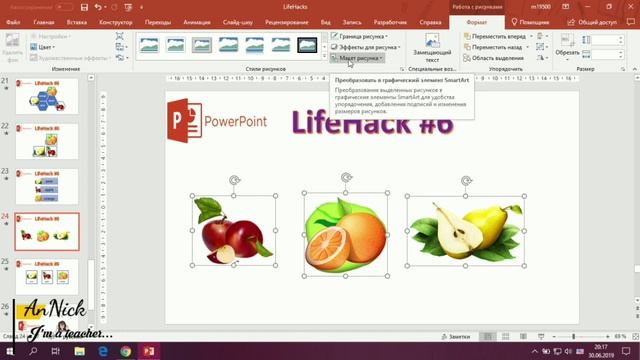Open the Макет рисунка picture layout dropdown
Screen dimensions: 640x360
tap(357, 58)
